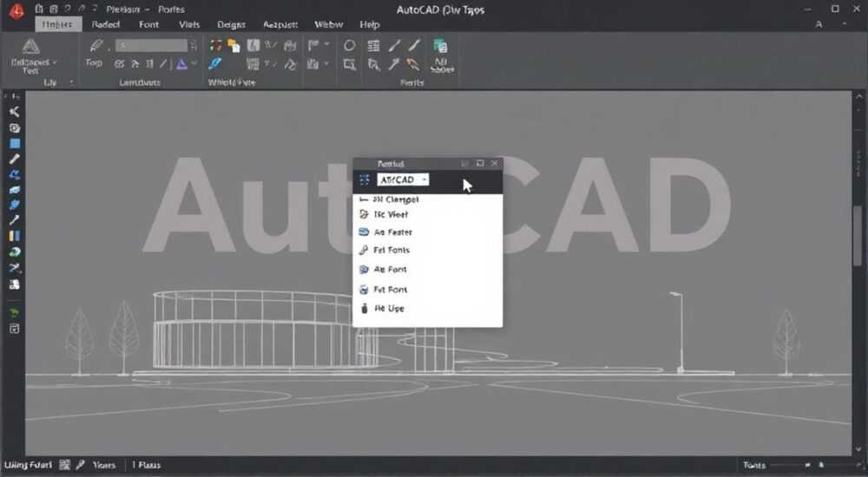Open the dropdown arrow beside the lower flag-row icon

pyautogui.click(x=326, y=64)
